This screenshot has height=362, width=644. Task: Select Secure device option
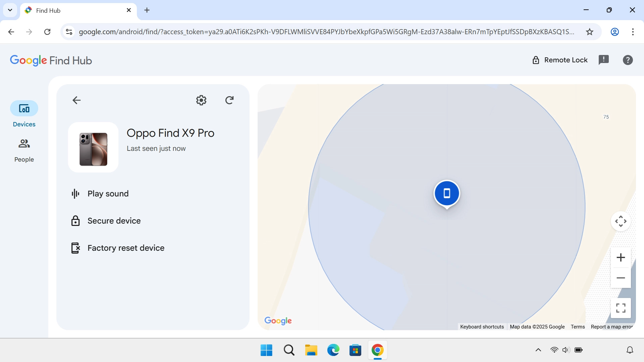[x=114, y=221]
